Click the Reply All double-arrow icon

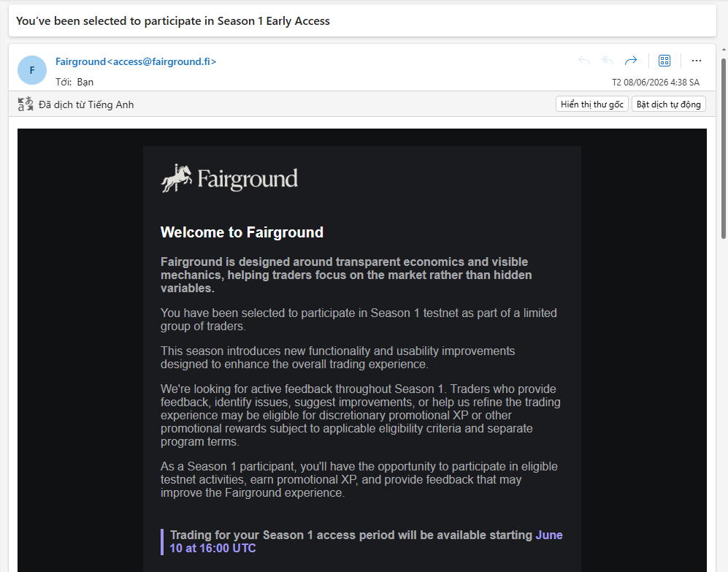pos(608,61)
